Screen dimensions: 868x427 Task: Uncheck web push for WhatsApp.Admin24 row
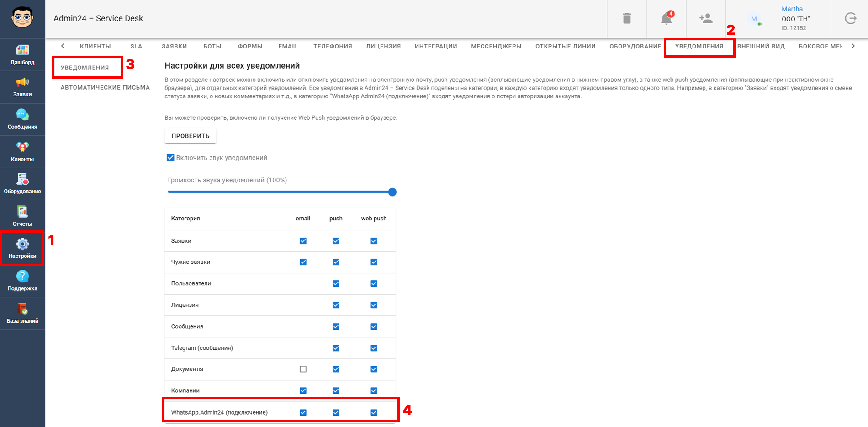point(374,412)
